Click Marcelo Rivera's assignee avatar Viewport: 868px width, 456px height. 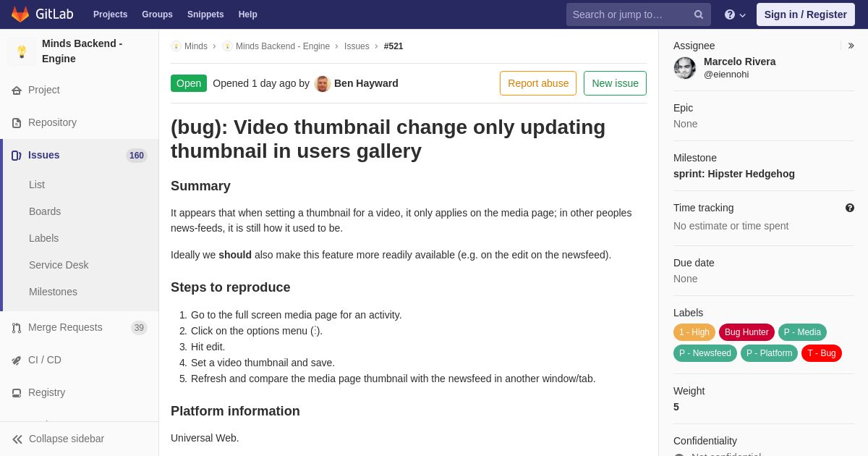pyautogui.click(x=685, y=68)
